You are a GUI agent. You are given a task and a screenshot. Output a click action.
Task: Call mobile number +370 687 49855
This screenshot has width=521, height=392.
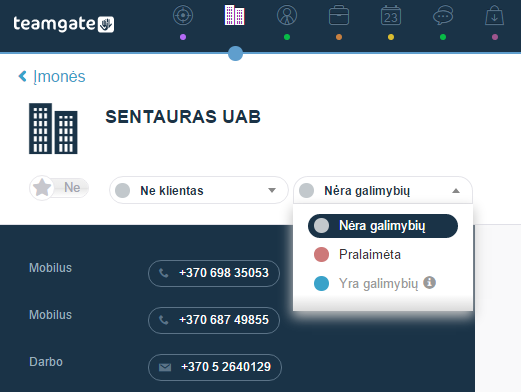click(214, 320)
